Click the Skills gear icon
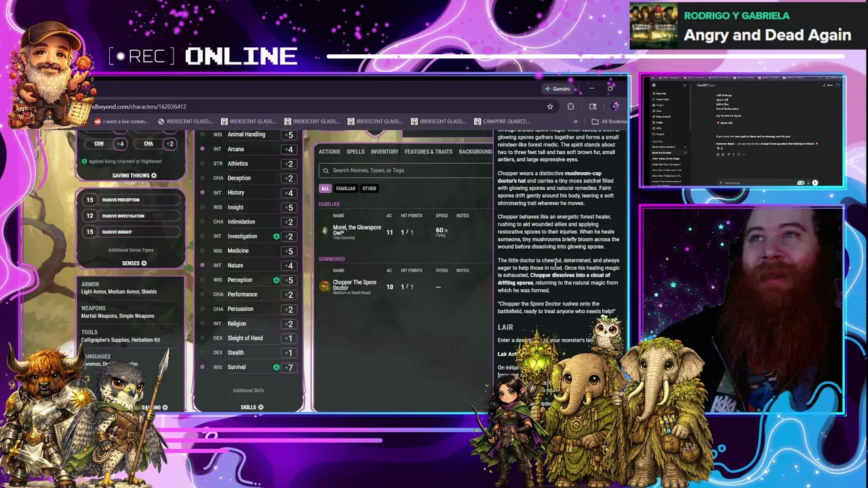 pos(260,407)
